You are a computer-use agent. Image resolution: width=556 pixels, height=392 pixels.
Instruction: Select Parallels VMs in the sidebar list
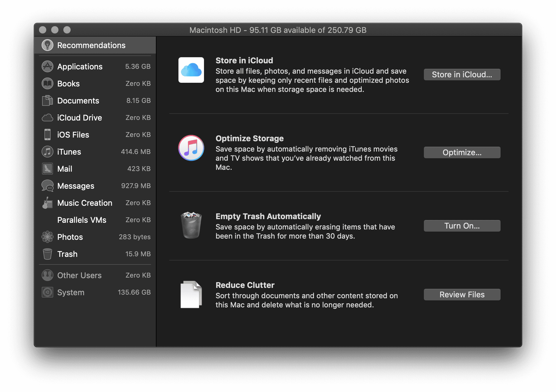pyautogui.click(x=82, y=220)
